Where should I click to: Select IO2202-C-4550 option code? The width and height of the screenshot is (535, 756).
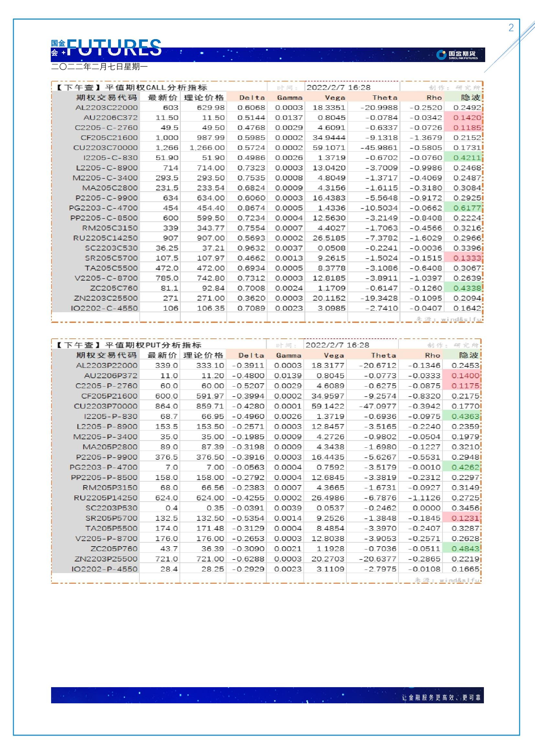click(104, 308)
